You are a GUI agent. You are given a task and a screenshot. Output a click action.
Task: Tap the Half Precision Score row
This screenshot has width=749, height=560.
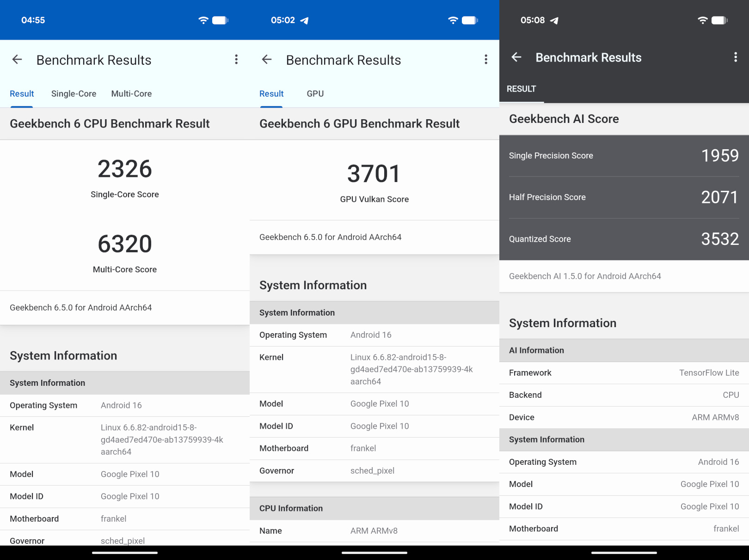[x=624, y=197]
